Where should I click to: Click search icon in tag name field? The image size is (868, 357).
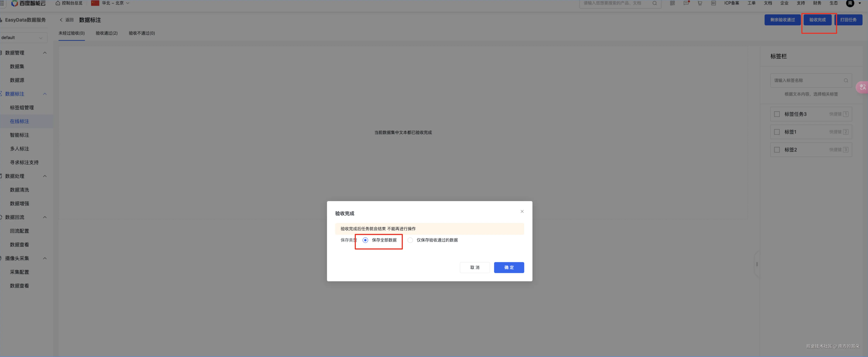point(846,80)
